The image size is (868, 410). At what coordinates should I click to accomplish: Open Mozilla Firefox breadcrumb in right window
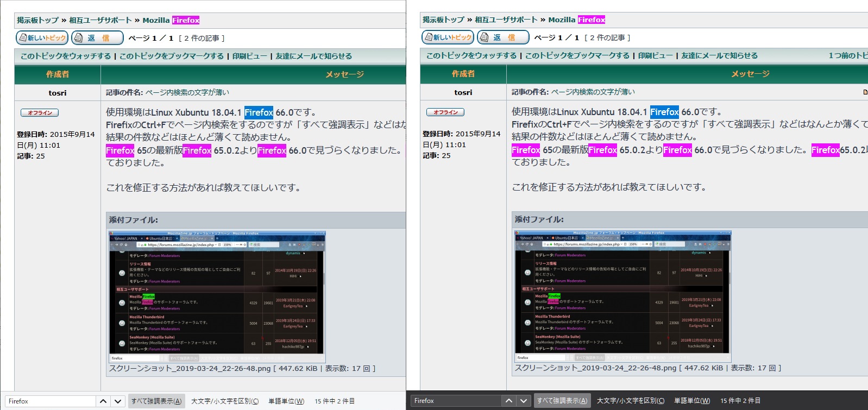[577, 20]
